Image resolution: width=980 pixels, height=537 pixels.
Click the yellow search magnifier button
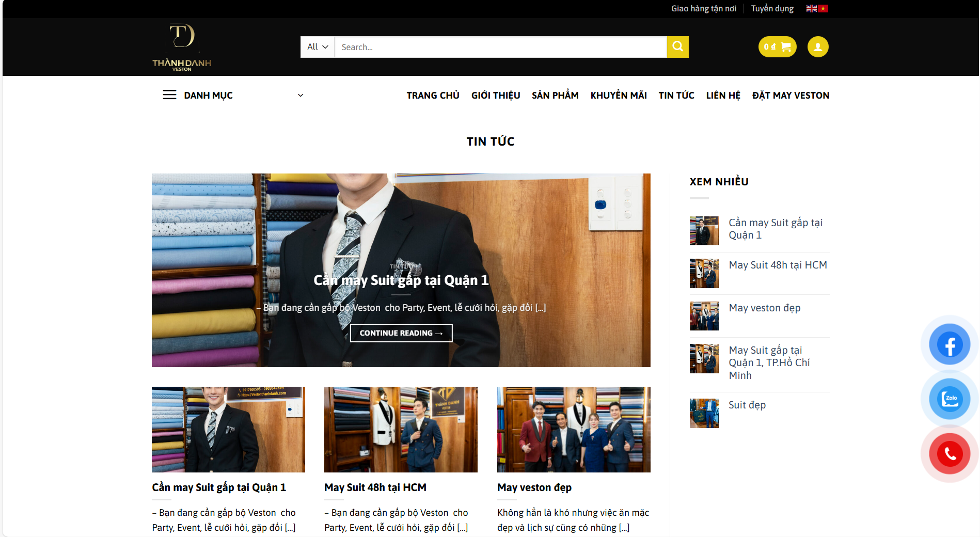pos(677,47)
